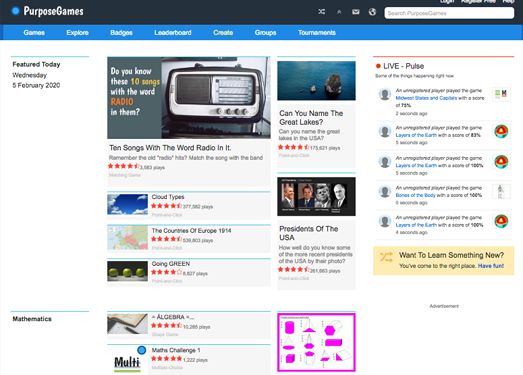Screen dimensions: 523x375
Task: Open the Badges menu
Action: tap(121, 32)
